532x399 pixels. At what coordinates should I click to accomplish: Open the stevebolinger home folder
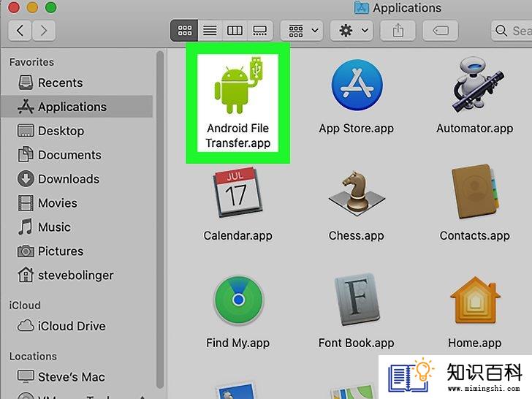click(77, 275)
